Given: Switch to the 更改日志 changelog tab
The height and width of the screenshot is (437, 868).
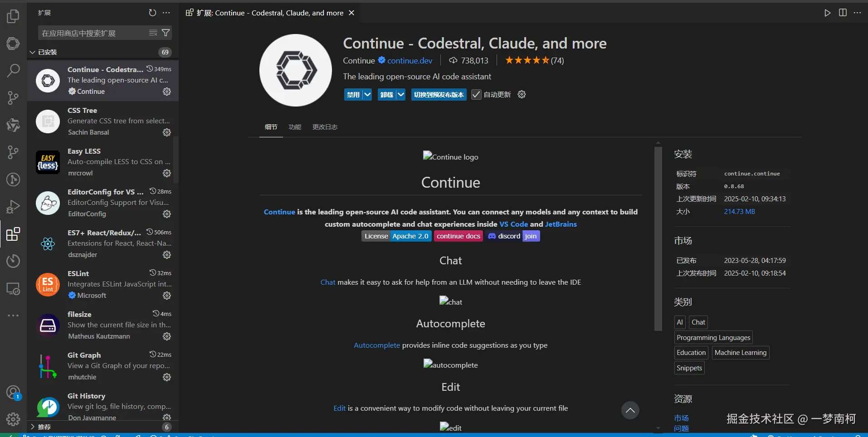Looking at the screenshot, I should [325, 127].
